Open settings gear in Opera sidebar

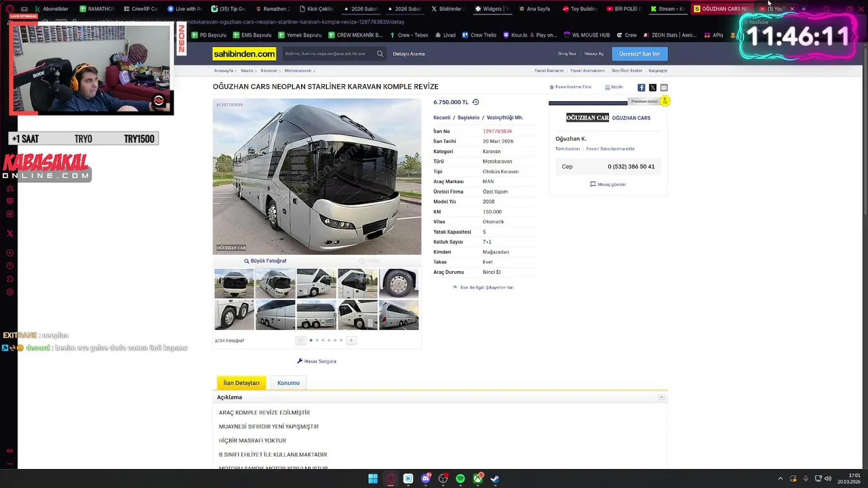(9, 292)
